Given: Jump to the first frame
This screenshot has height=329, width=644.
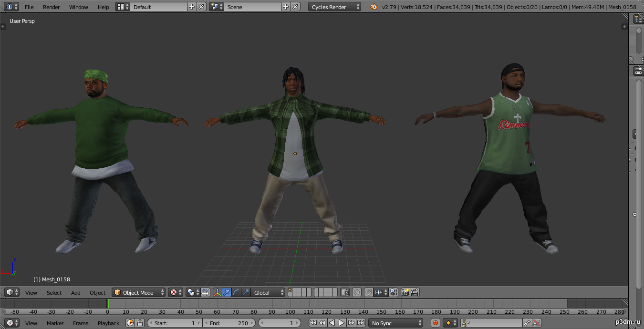Looking at the screenshot, I should tap(313, 323).
